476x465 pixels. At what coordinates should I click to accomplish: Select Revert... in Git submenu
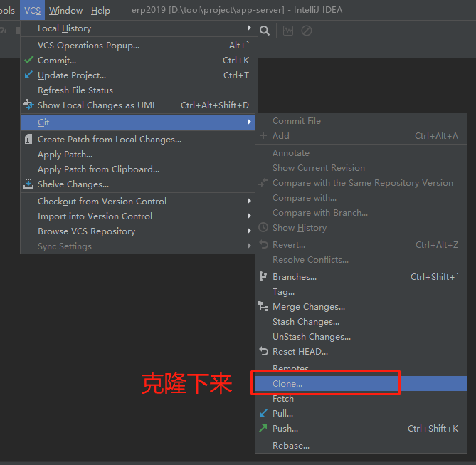pyautogui.click(x=361, y=245)
